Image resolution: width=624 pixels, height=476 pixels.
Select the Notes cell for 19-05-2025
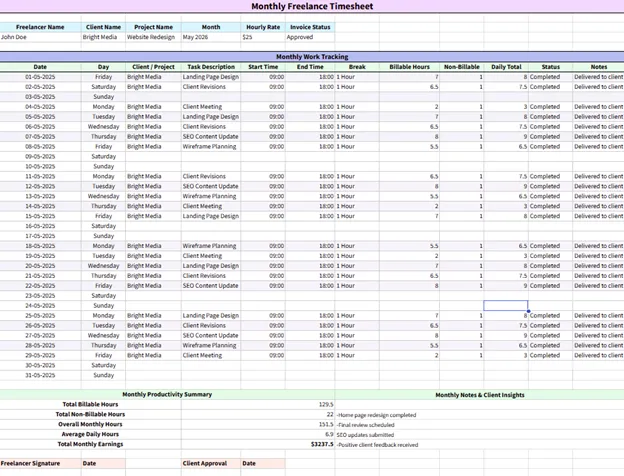point(599,256)
